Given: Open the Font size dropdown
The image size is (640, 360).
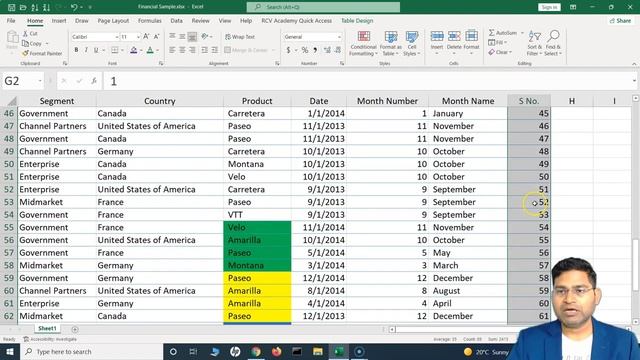Looking at the screenshot, I should point(138,37).
